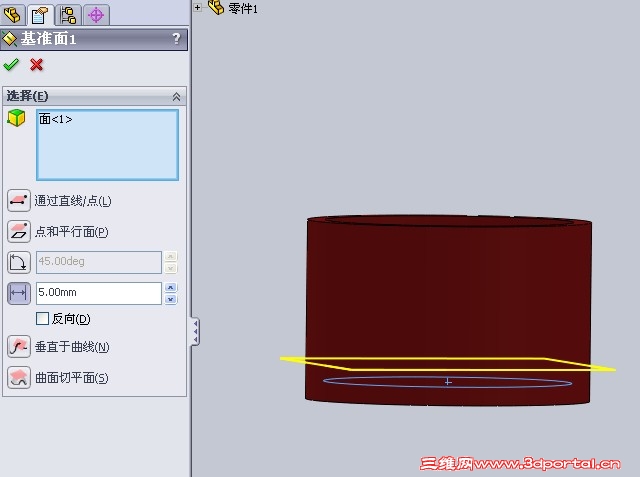Switch to the PropertyManager tab

[x=40, y=15]
